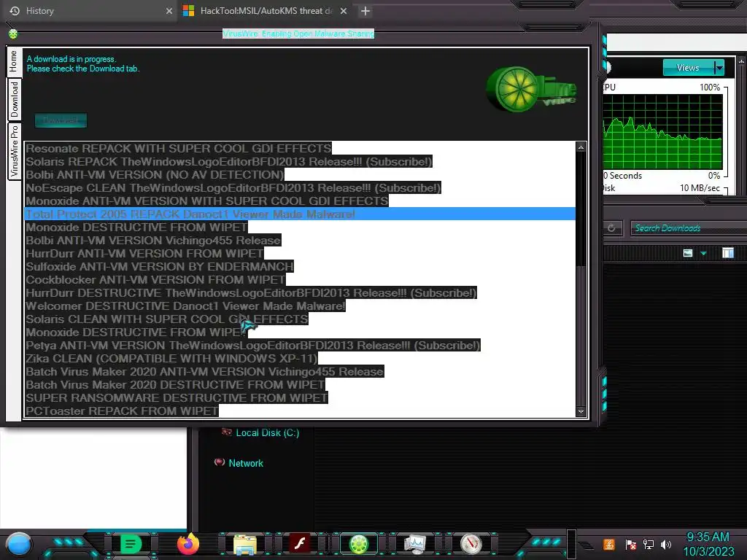Click the Local Disk (C:) drive icon
Screen dimensions: 747x560
(x=227, y=432)
